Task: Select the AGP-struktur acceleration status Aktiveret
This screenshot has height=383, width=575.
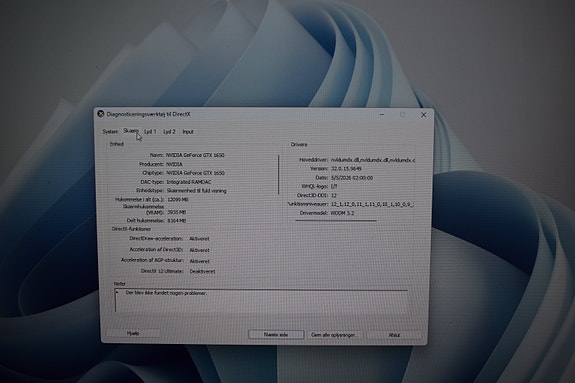Action: pyautogui.click(x=200, y=261)
